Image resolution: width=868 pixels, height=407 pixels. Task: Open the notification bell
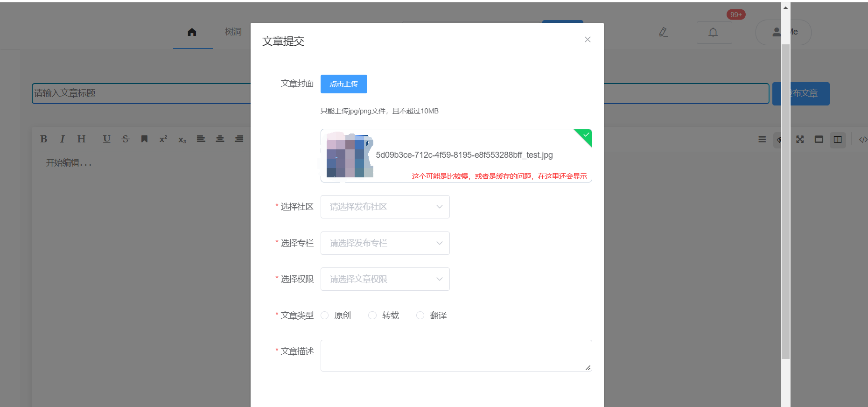pos(714,33)
